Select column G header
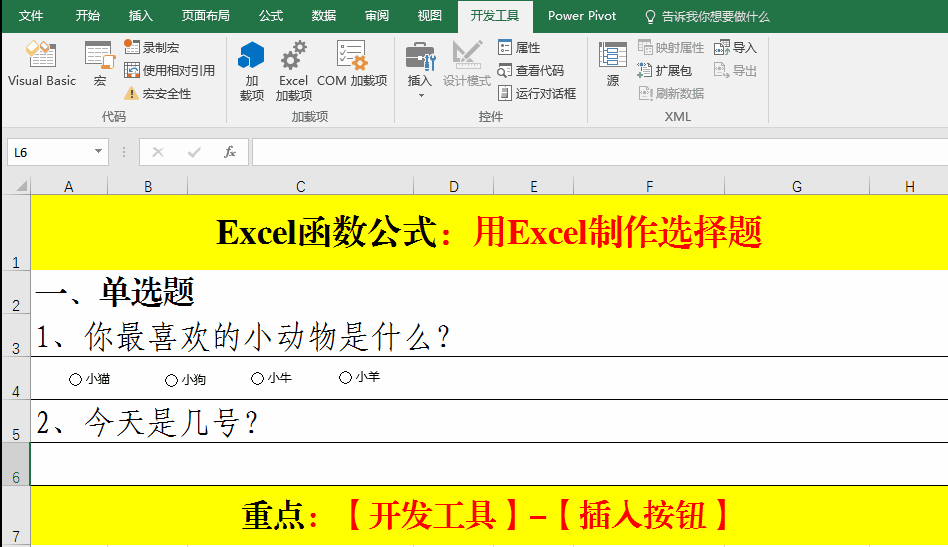The image size is (948, 547). [x=797, y=186]
